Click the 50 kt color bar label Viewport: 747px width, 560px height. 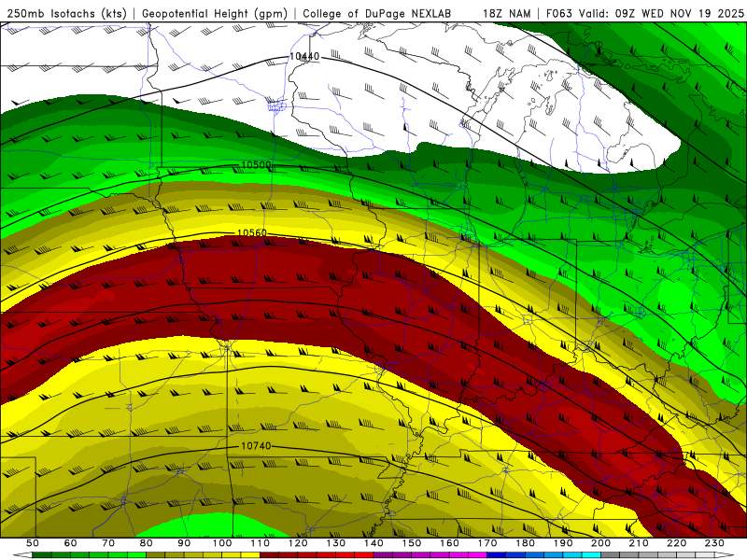33,543
